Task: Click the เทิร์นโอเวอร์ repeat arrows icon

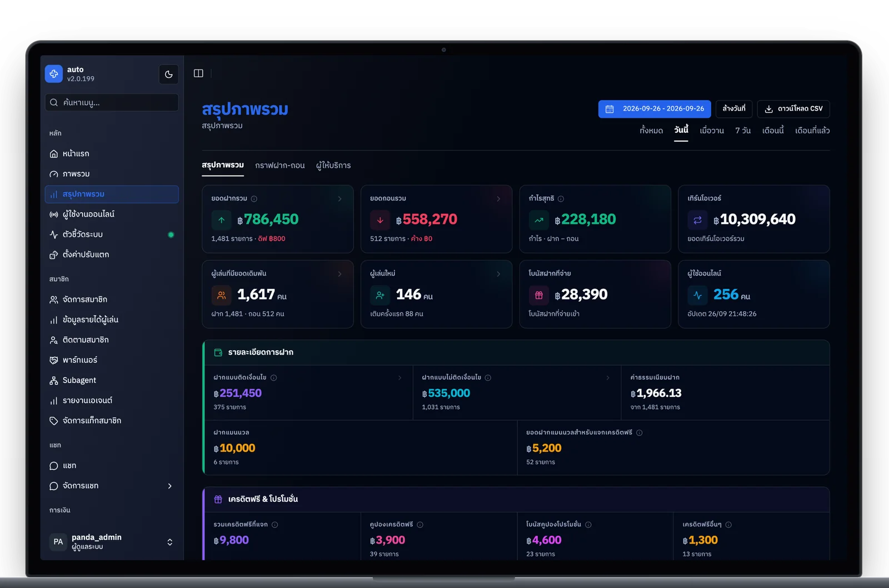Action: point(697,220)
